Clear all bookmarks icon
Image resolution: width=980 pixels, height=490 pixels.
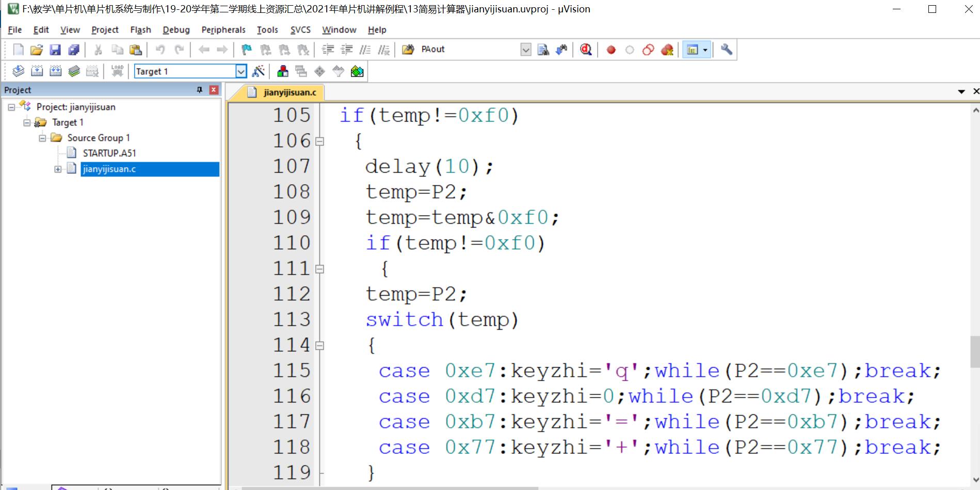(303, 50)
